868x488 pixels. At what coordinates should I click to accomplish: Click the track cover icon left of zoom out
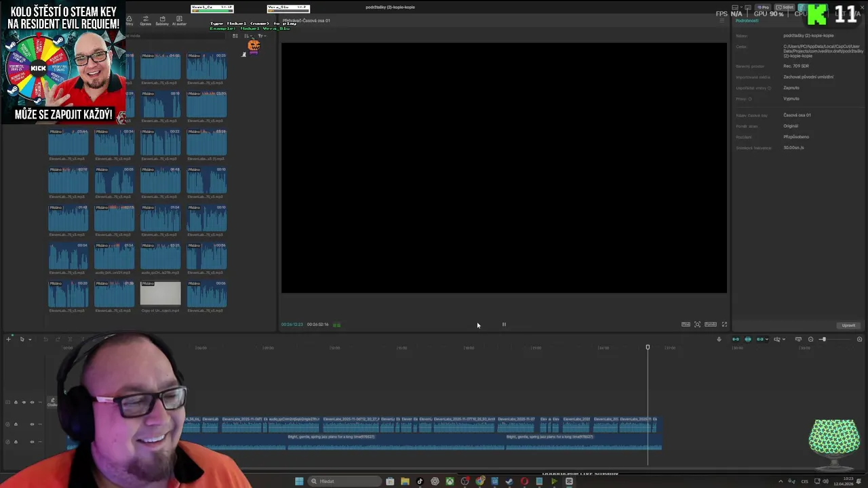point(799,339)
